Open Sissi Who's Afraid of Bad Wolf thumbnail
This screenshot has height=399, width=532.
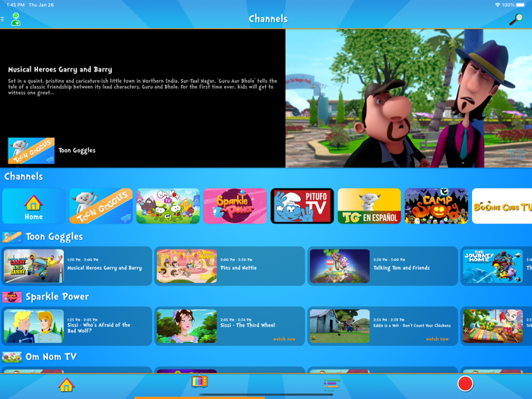33,326
